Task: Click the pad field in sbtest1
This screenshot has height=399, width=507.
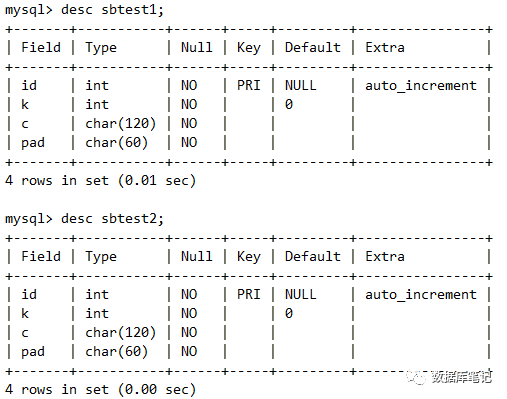Action: pyautogui.click(x=33, y=143)
